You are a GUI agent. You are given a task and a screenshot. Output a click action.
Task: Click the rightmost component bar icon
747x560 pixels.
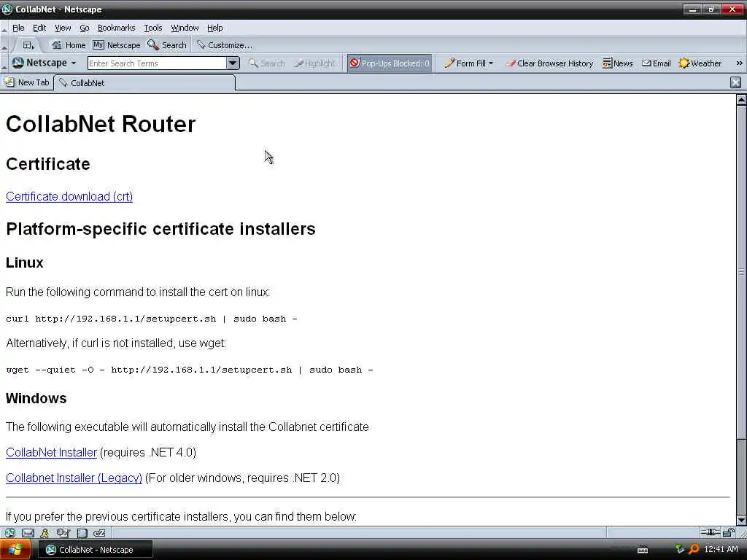tap(99, 533)
